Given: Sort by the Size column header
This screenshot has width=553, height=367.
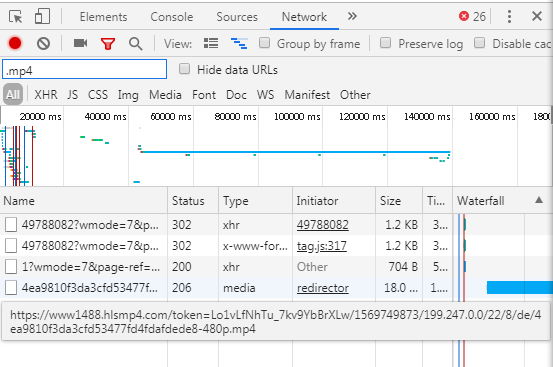Looking at the screenshot, I should click(399, 201).
